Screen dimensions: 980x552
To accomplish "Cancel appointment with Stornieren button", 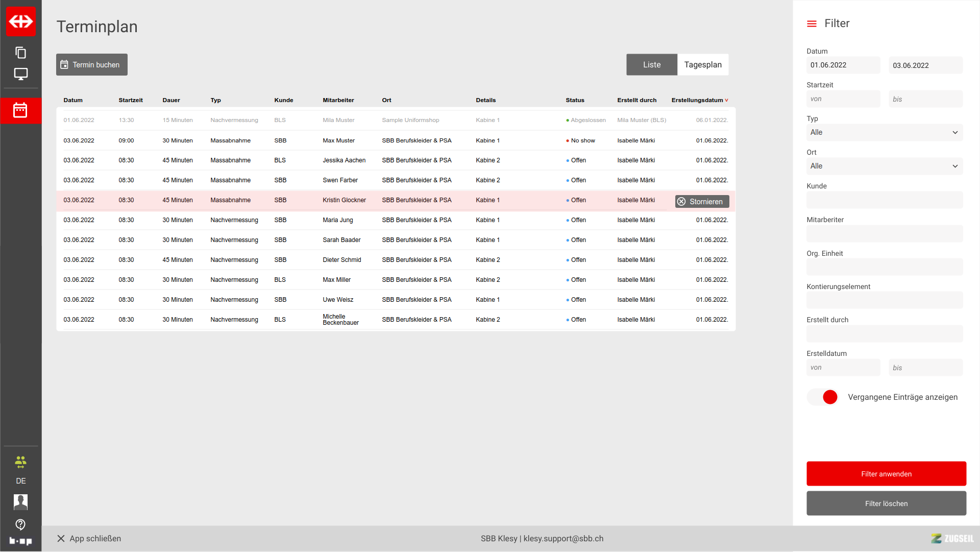I will click(702, 202).
